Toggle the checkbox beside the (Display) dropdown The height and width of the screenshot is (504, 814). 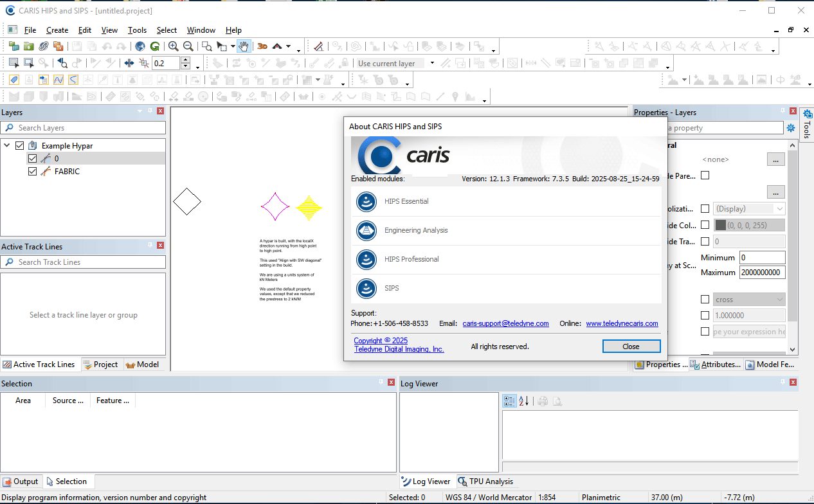coord(705,209)
